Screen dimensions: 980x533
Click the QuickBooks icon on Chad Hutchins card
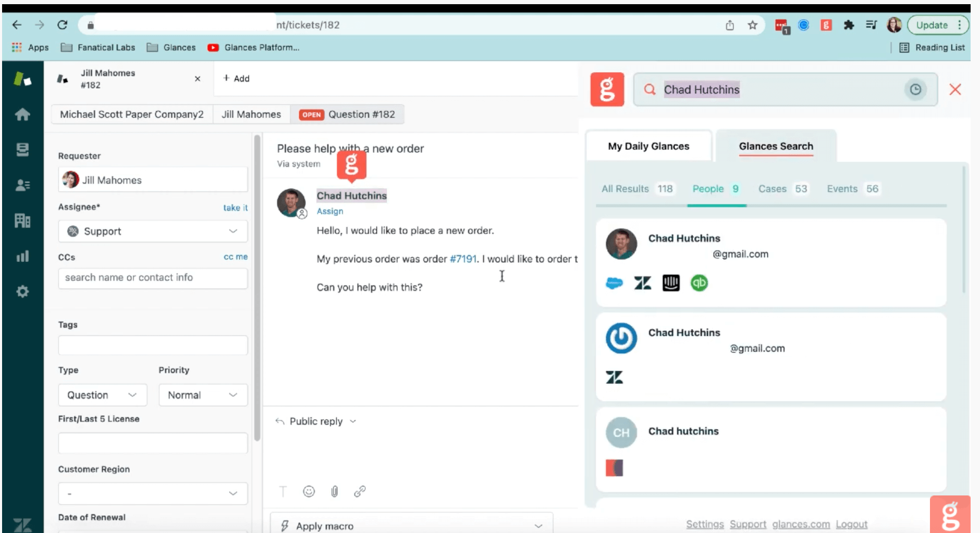click(699, 283)
